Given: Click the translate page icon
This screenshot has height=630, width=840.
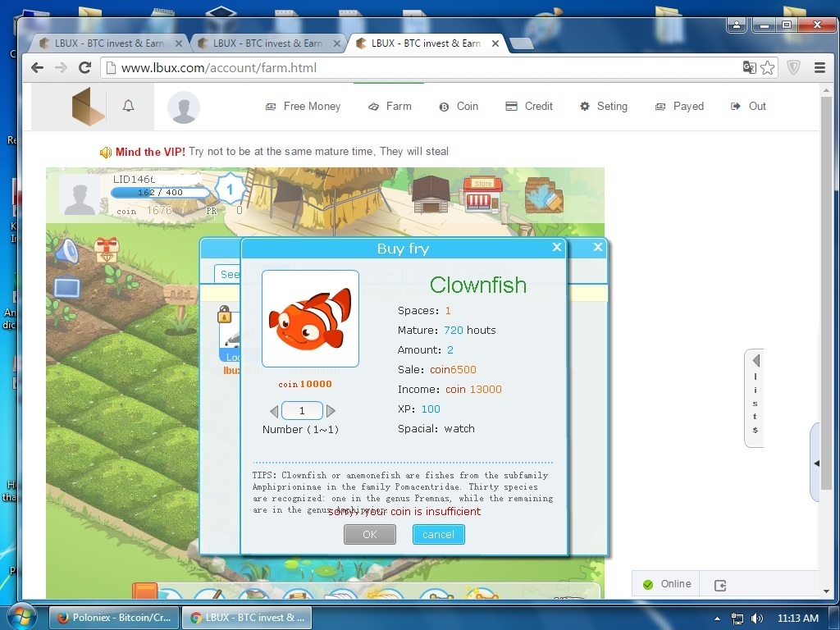Looking at the screenshot, I should tap(749, 67).
